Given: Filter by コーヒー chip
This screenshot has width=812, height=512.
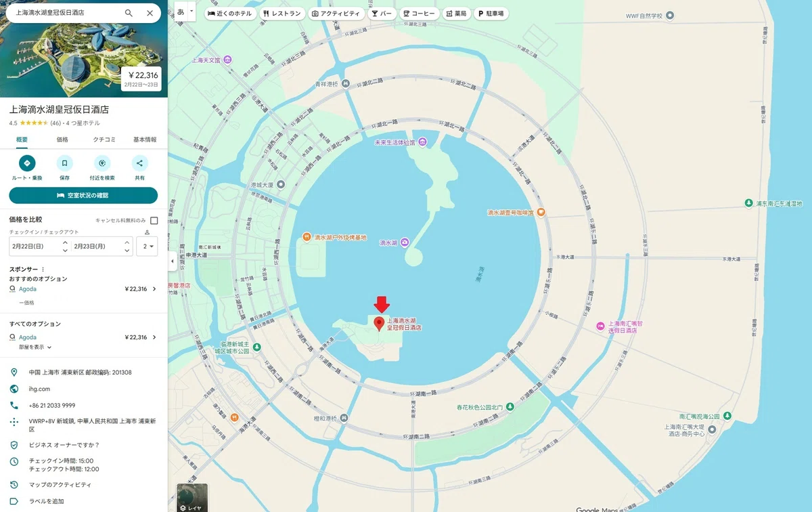Looking at the screenshot, I should [x=419, y=14].
